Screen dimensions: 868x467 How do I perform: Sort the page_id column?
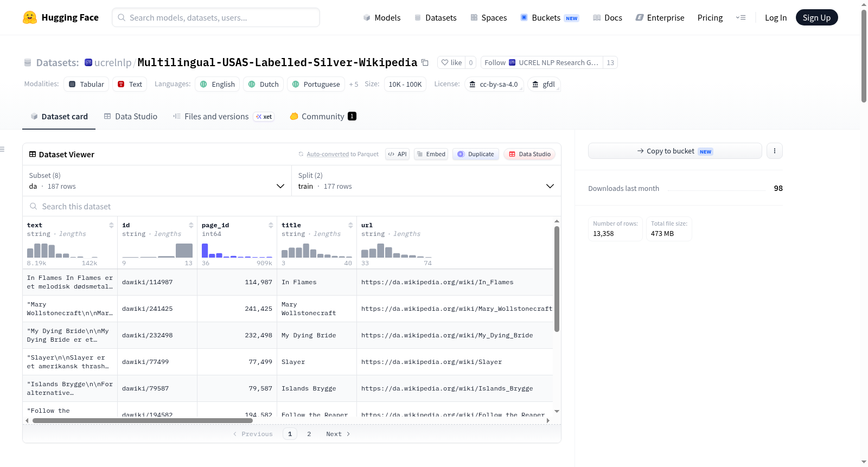[x=271, y=225]
